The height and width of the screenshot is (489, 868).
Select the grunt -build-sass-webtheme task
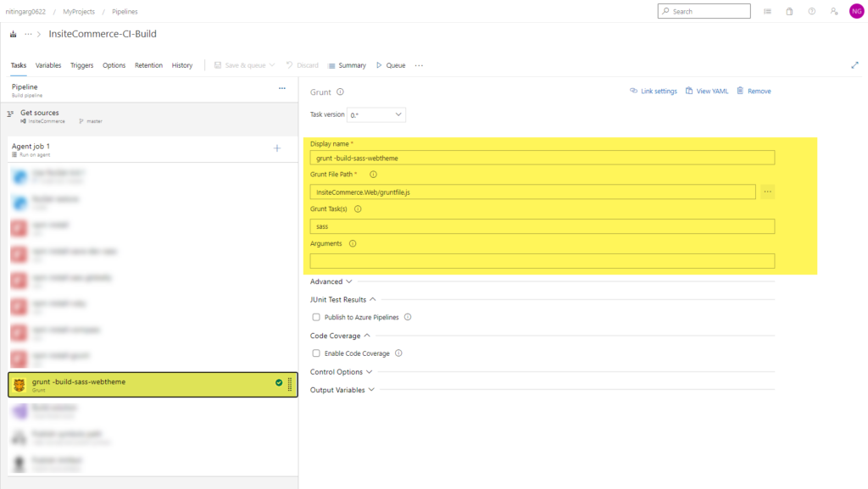click(153, 385)
